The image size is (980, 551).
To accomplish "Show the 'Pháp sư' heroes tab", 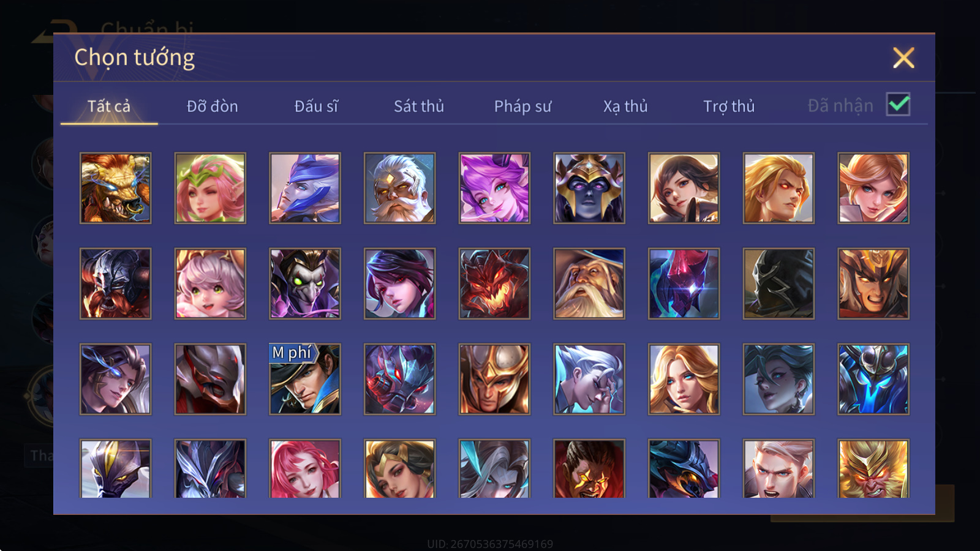I will pyautogui.click(x=522, y=106).
